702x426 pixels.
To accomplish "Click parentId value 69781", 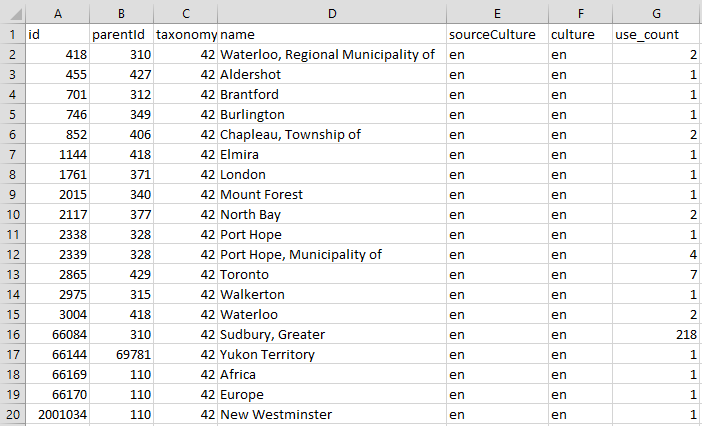I will [121, 355].
